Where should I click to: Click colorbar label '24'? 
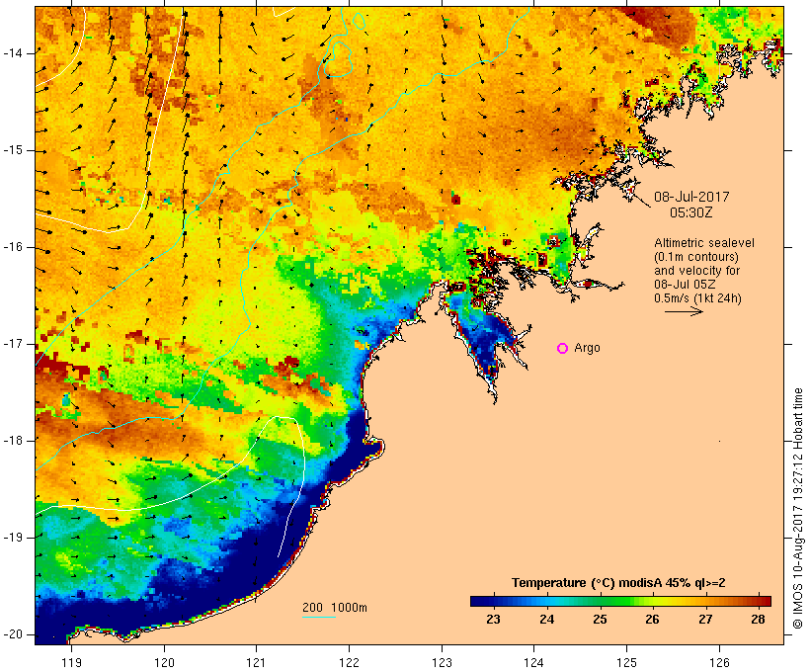tap(546, 620)
